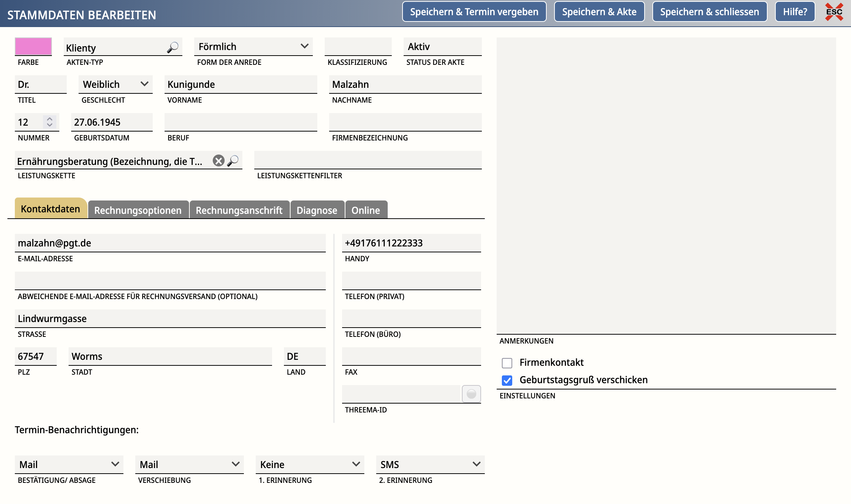Screen dimensions: 851x504
Task: Clear the Leistungskette selection with X icon
Action: [x=218, y=161]
